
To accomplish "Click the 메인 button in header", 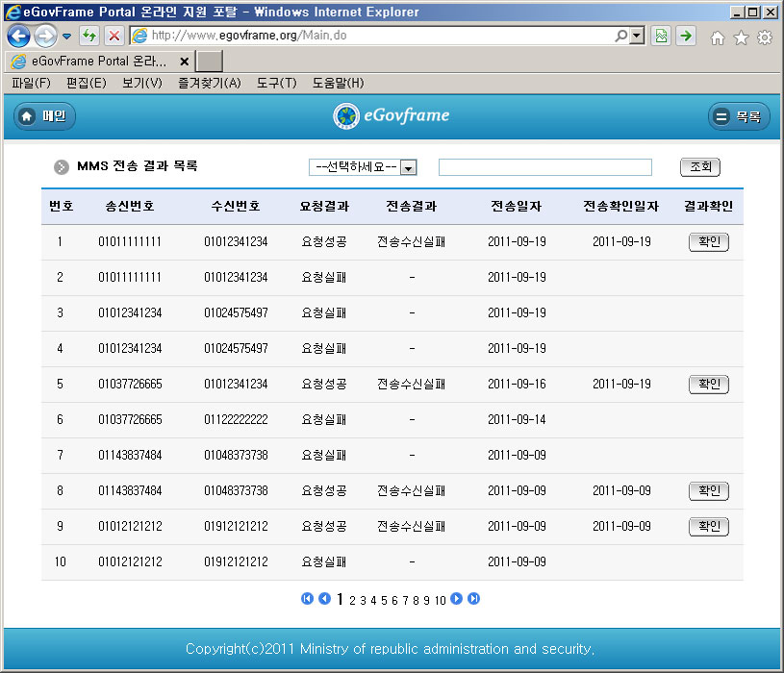I will pos(44,116).
